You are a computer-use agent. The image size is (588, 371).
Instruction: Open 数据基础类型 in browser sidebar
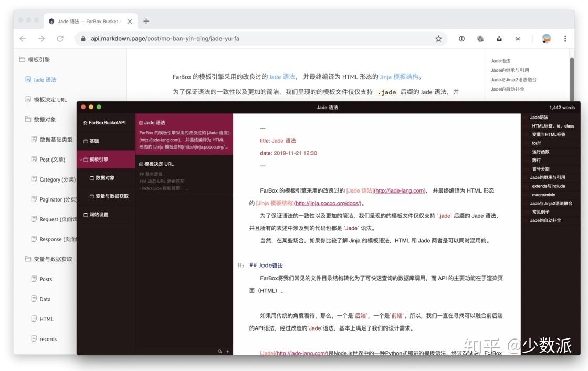[52, 140]
